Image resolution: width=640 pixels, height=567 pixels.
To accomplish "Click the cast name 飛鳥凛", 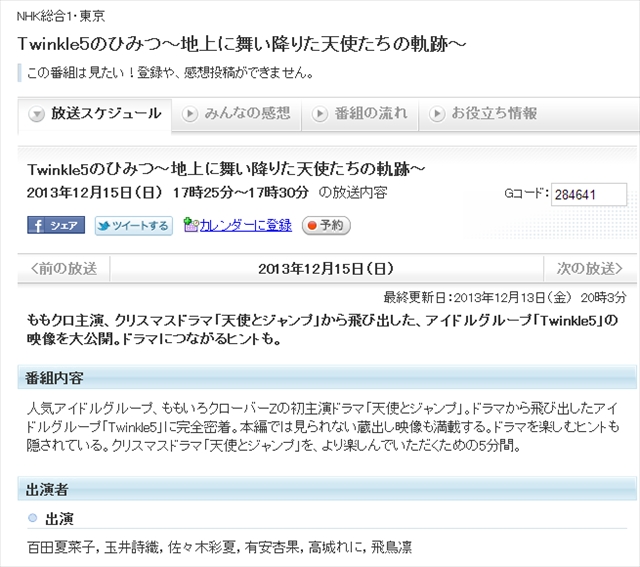I will tap(391, 547).
